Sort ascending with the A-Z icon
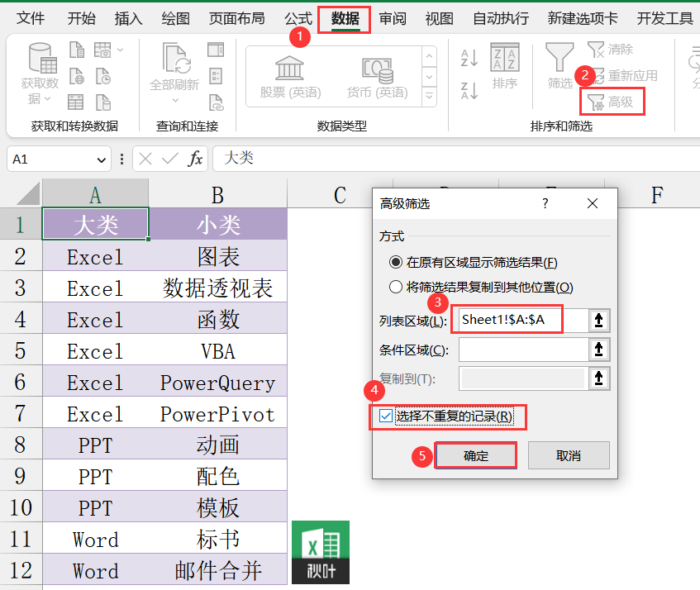This screenshot has height=590, width=700. (469, 58)
